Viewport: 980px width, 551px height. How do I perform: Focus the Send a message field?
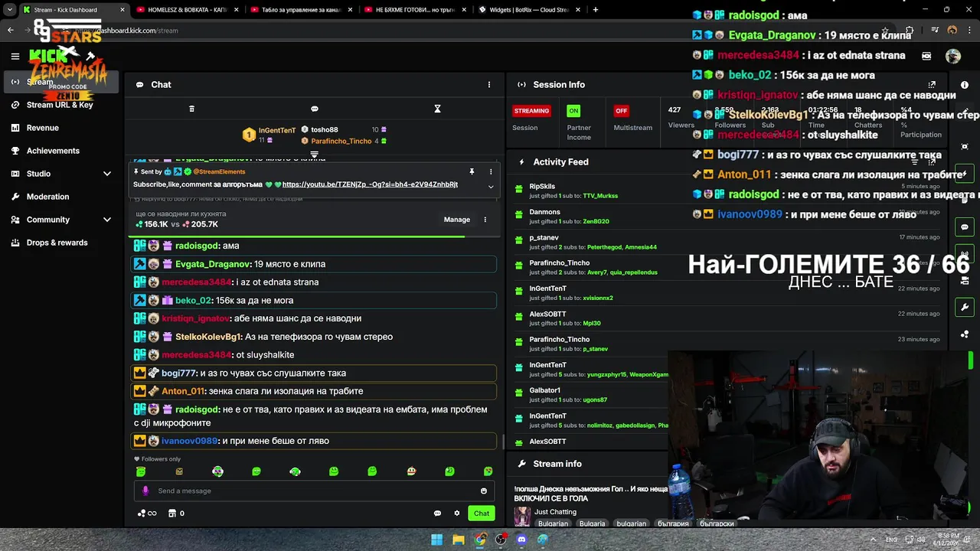315,491
